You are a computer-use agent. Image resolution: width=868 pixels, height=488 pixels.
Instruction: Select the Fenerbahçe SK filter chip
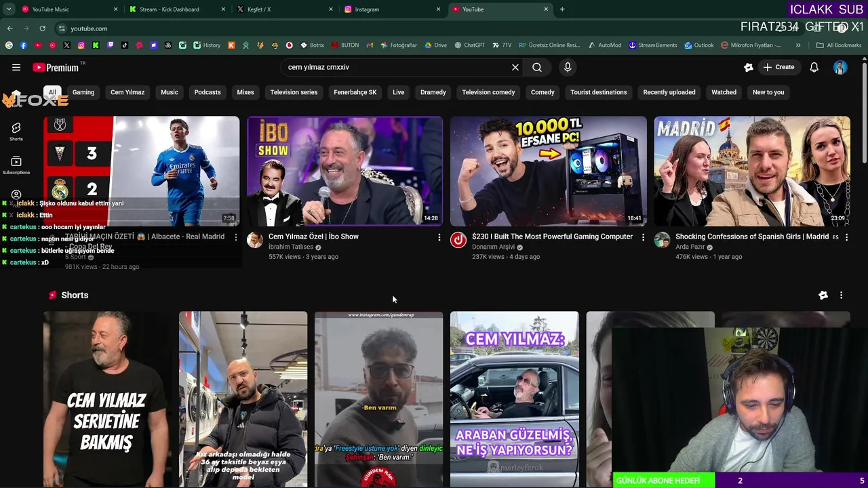coord(355,92)
